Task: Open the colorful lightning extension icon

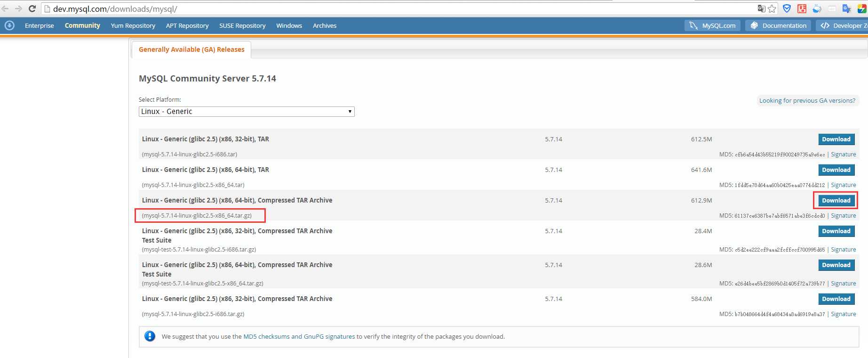Action: (862, 8)
